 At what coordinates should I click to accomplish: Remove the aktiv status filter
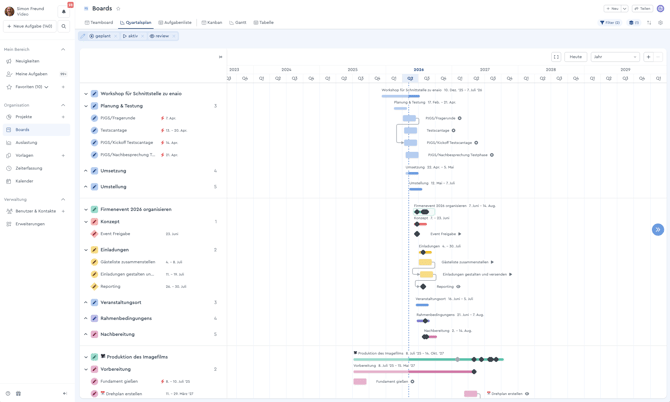pos(142,36)
